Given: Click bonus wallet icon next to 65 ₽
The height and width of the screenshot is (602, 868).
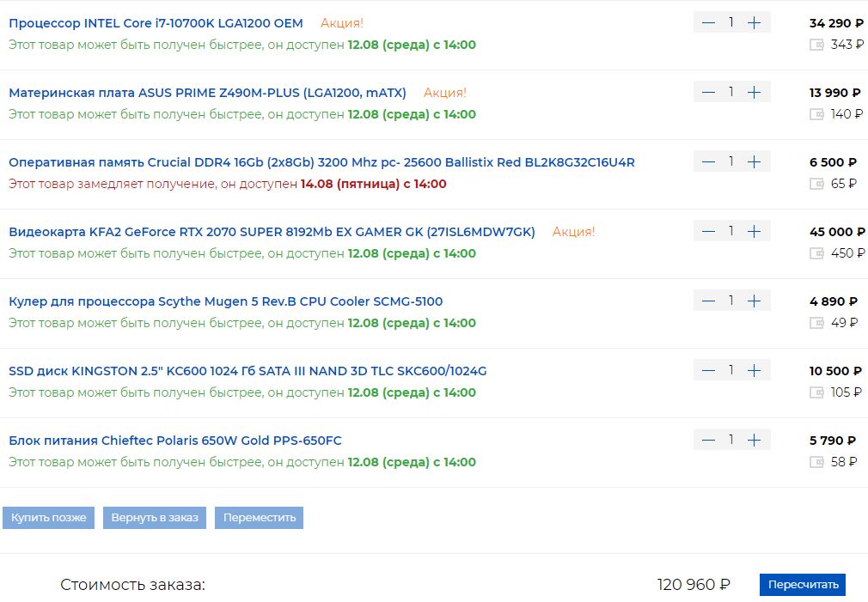Looking at the screenshot, I should [816, 184].
